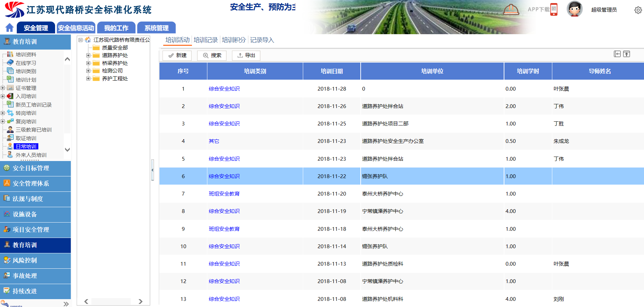Click the splitter handle to collapse tree panel
Viewport: 644px width, 307px height.
click(x=153, y=170)
